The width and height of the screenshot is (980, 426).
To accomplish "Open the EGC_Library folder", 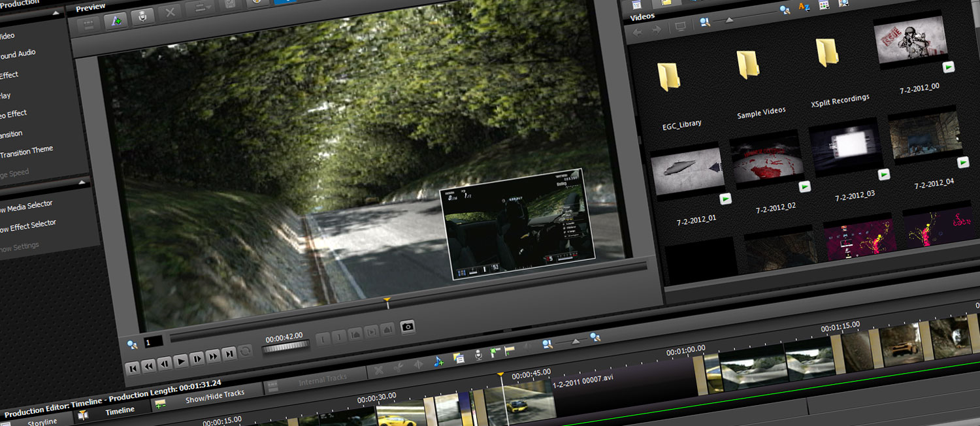I will point(668,77).
